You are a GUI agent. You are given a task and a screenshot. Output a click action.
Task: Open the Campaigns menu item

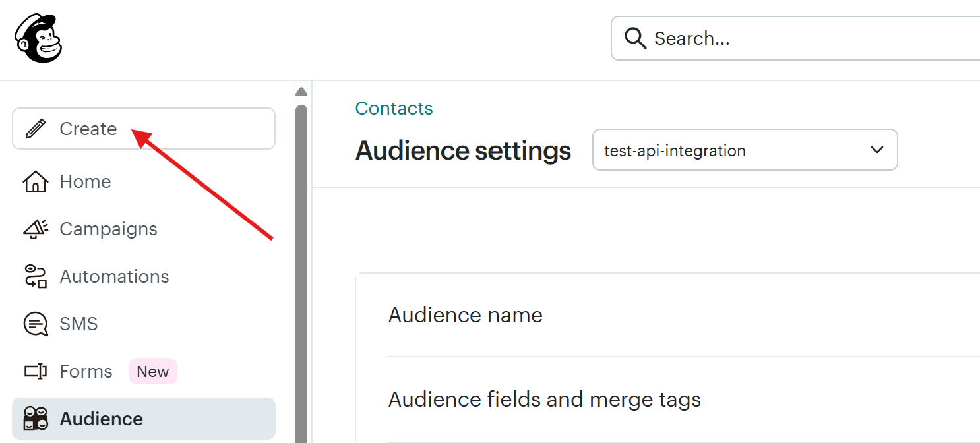108,229
